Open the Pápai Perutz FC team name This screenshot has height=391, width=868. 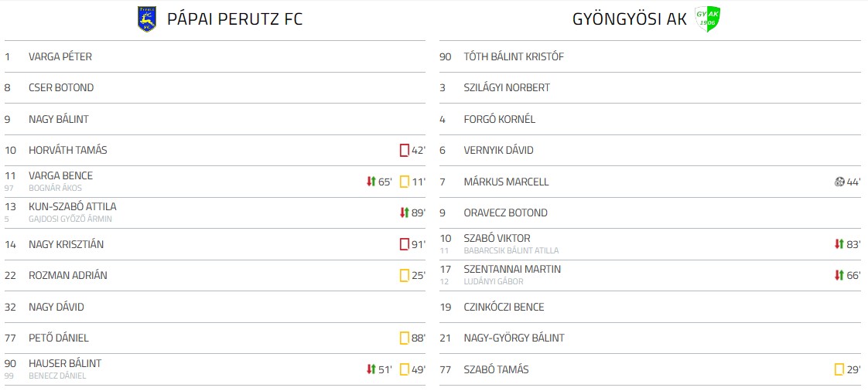[x=234, y=19]
